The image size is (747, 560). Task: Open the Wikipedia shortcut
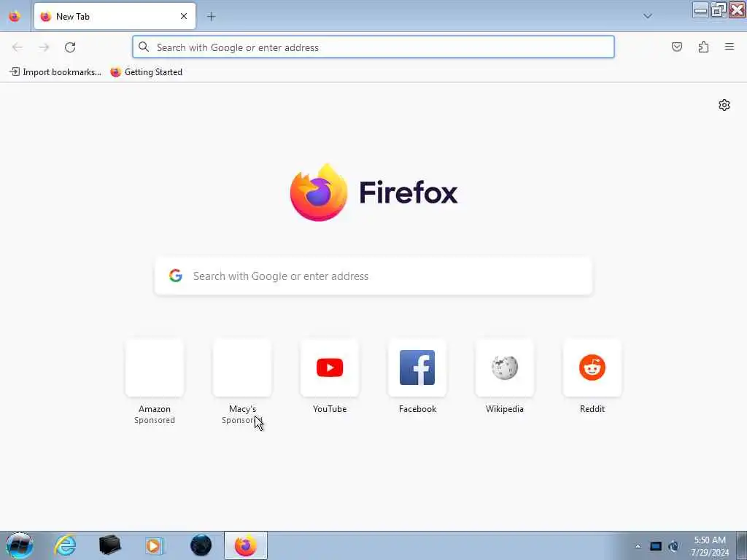(x=505, y=367)
